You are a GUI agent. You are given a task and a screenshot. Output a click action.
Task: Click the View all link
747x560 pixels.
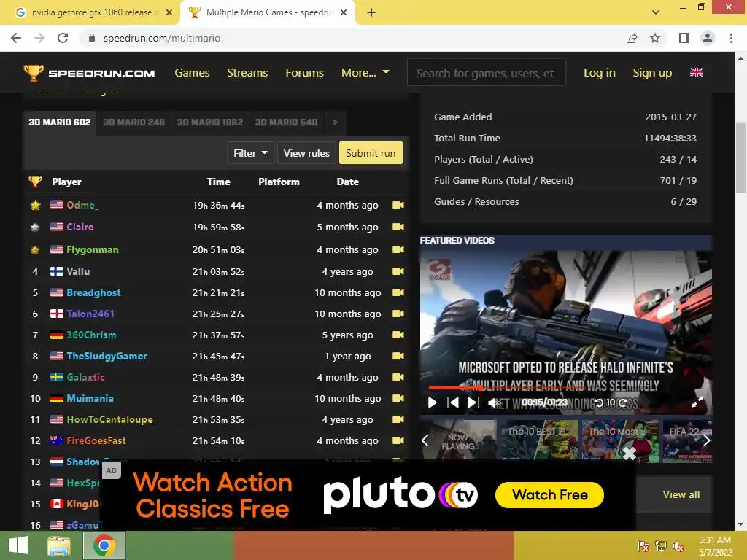[x=681, y=495]
